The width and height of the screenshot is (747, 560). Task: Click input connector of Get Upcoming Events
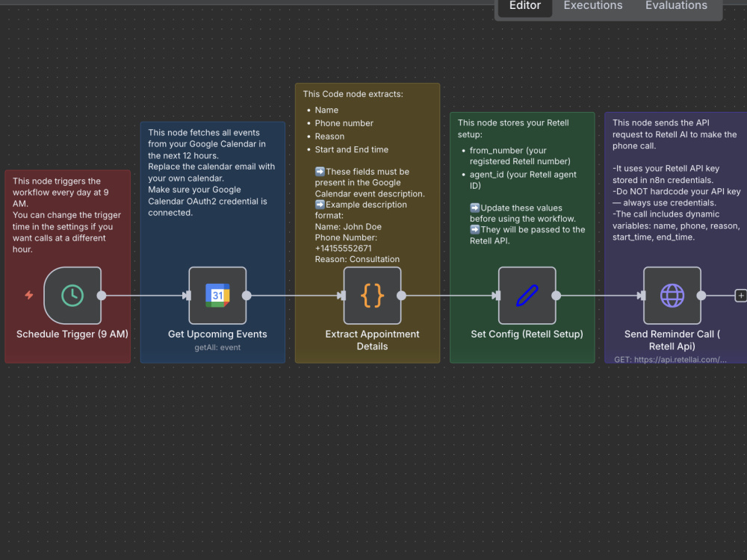coord(187,296)
